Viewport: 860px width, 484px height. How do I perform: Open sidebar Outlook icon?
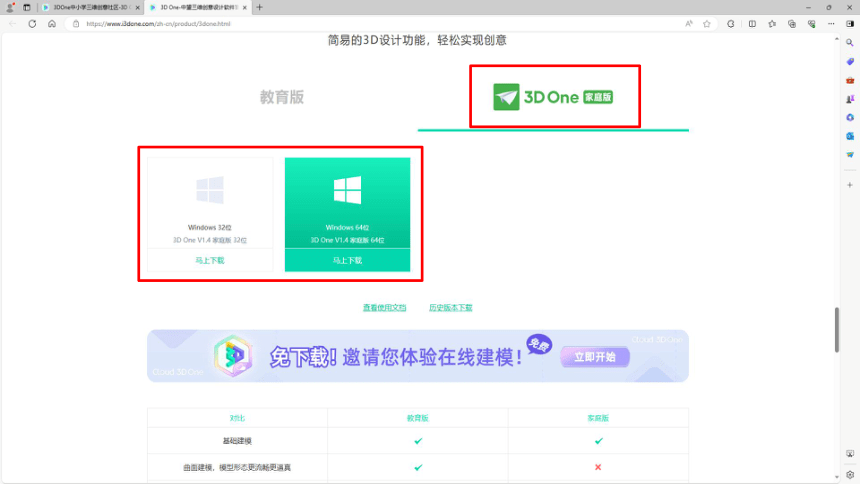[850, 136]
